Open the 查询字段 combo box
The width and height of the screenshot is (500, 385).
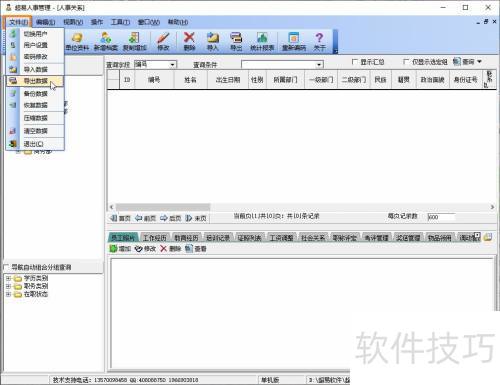pyautogui.click(x=155, y=64)
